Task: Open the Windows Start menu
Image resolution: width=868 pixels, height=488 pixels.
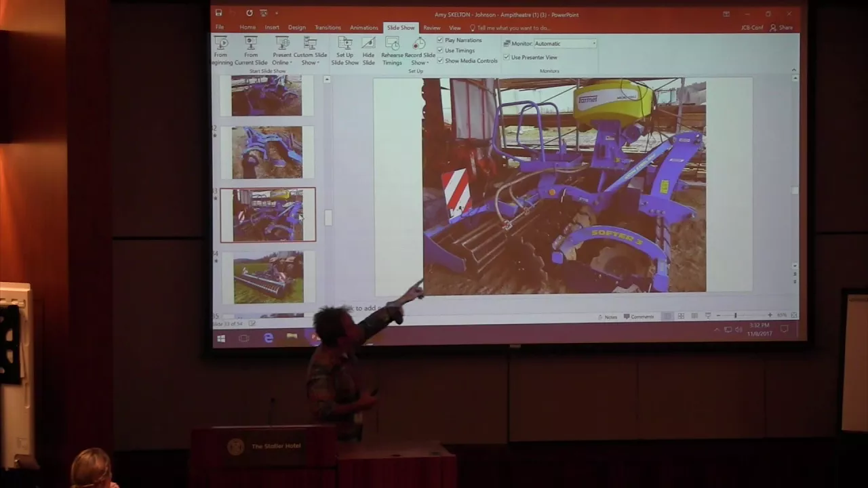Action: [221, 338]
